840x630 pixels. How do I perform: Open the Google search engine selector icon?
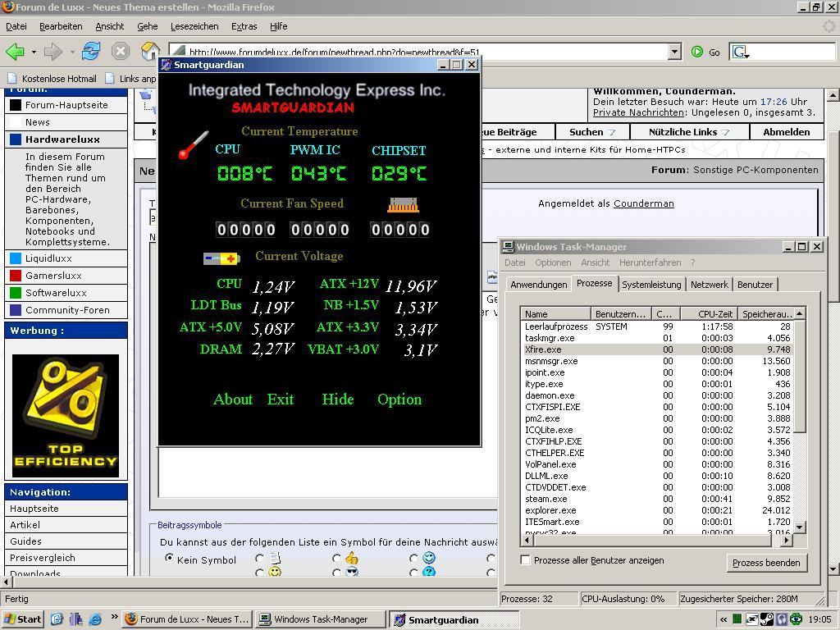(741, 52)
